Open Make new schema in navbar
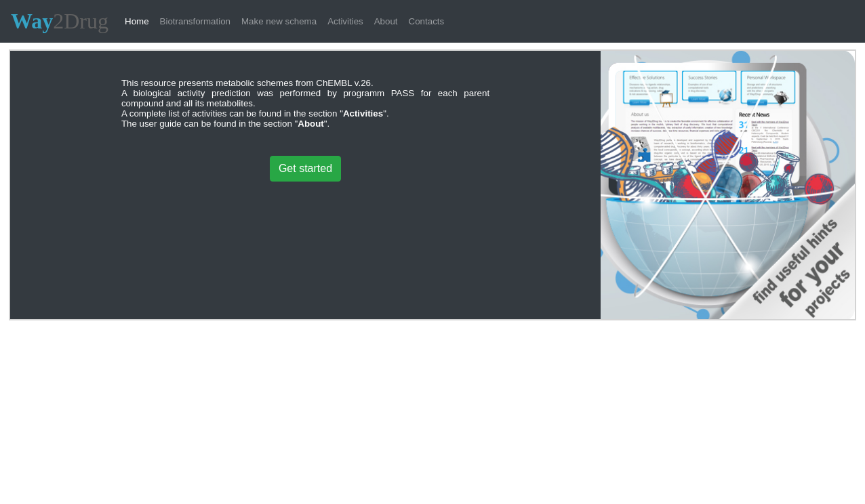Screen dimensions: 865x504 279,21
